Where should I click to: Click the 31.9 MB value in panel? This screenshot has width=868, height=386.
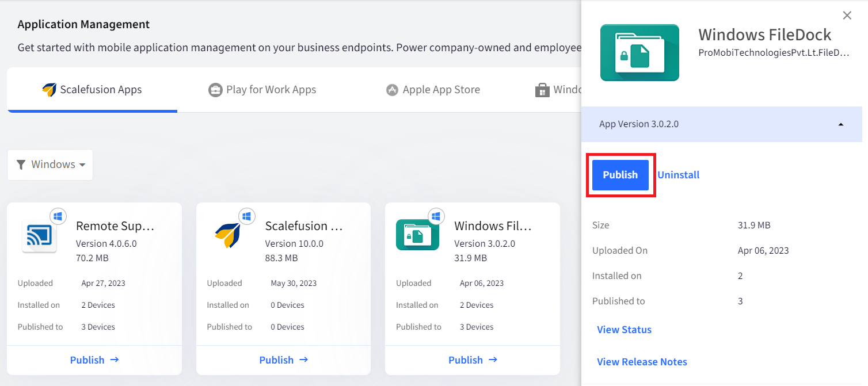(754, 225)
